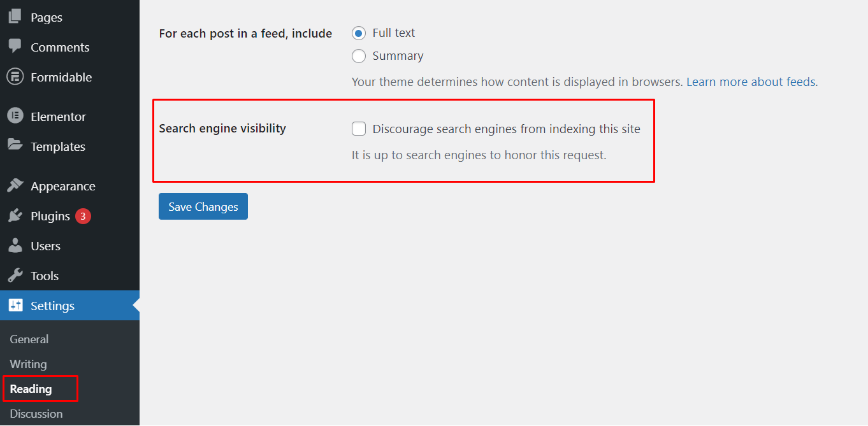Switch to the Discussion settings page

[x=36, y=413]
